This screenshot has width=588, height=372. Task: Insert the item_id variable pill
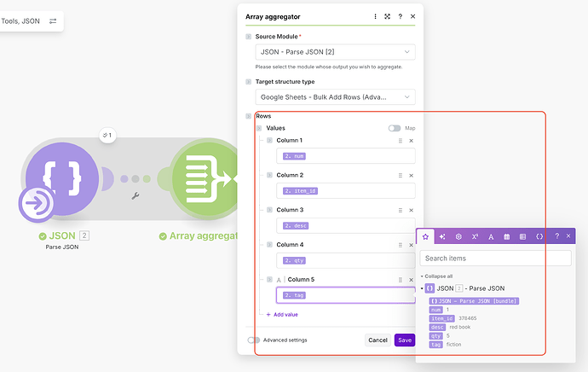441,318
